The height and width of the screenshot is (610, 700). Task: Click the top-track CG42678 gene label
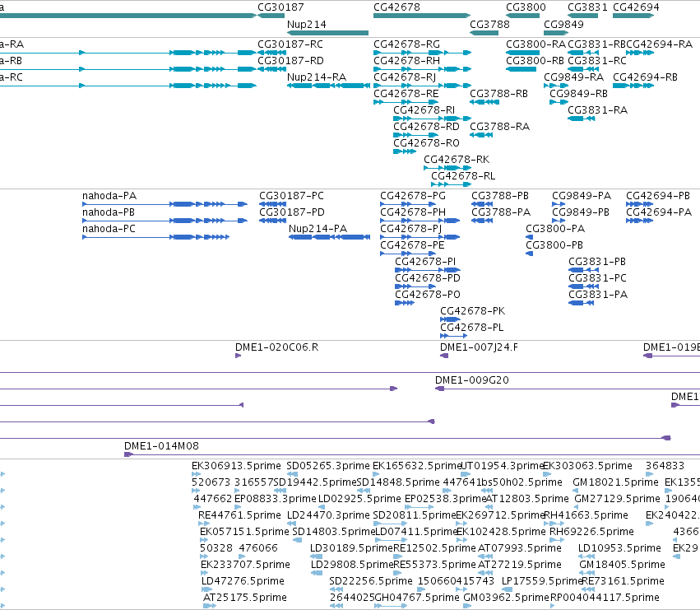396,7
